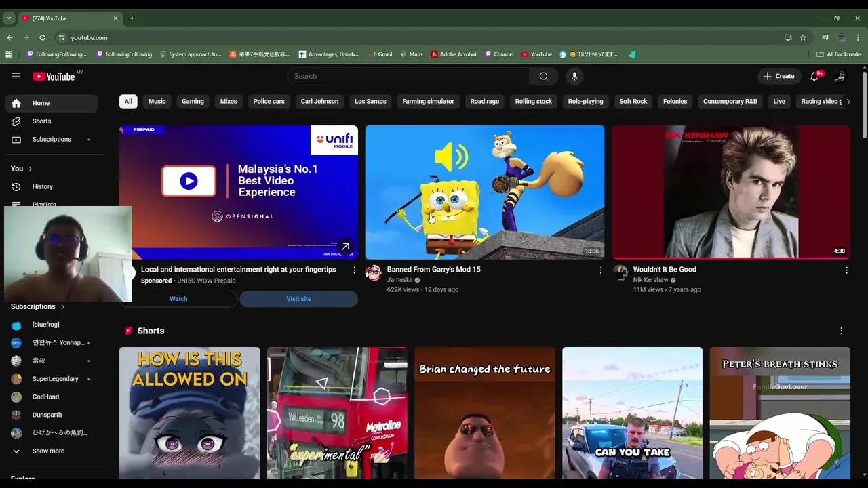The height and width of the screenshot is (488, 868).
Task: Select the Police cars filter chip
Action: coord(269,102)
